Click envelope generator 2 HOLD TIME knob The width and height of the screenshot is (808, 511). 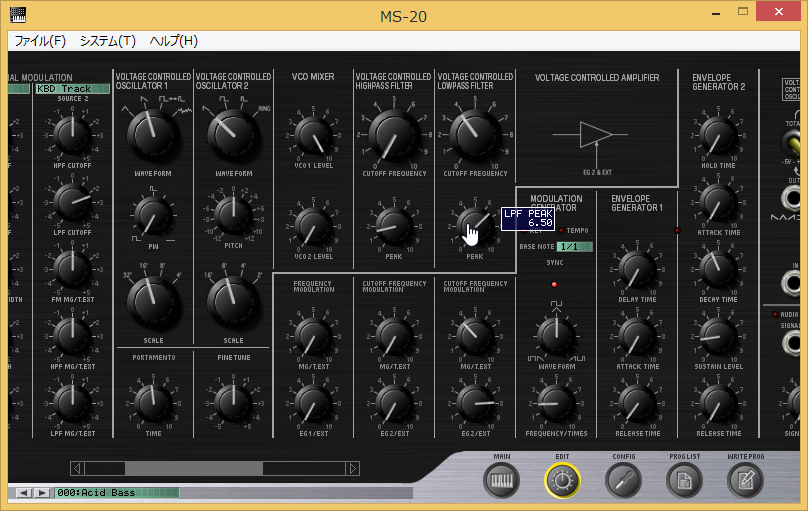click(x=718, y=135)
